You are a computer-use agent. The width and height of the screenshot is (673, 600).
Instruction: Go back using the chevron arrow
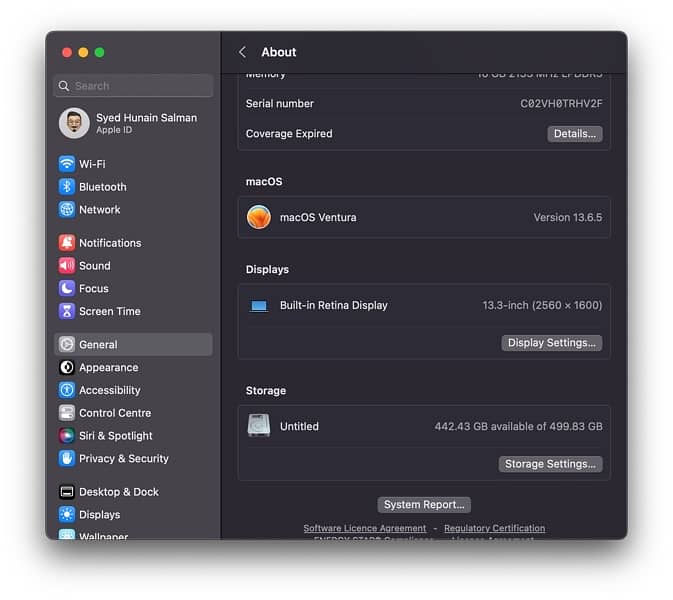[242, 52]
